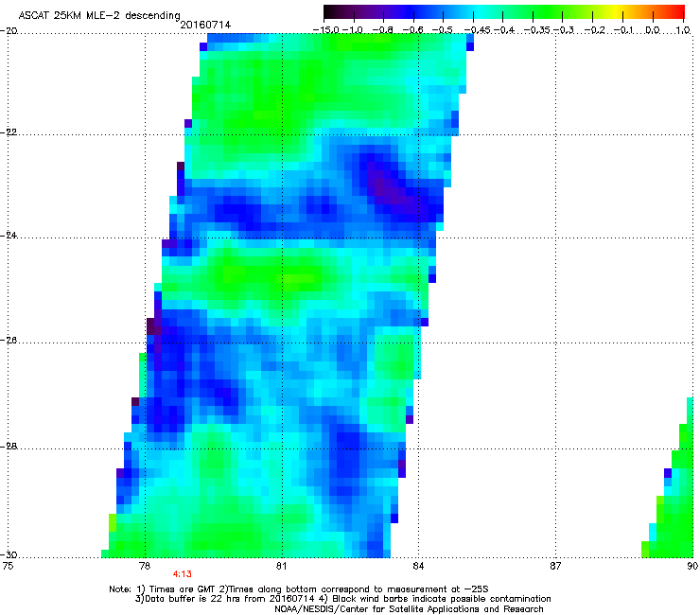This screenshot has height=615, width=700.
Task: Click the latitude axis label '-30'
Action: (x=9, y=554)
